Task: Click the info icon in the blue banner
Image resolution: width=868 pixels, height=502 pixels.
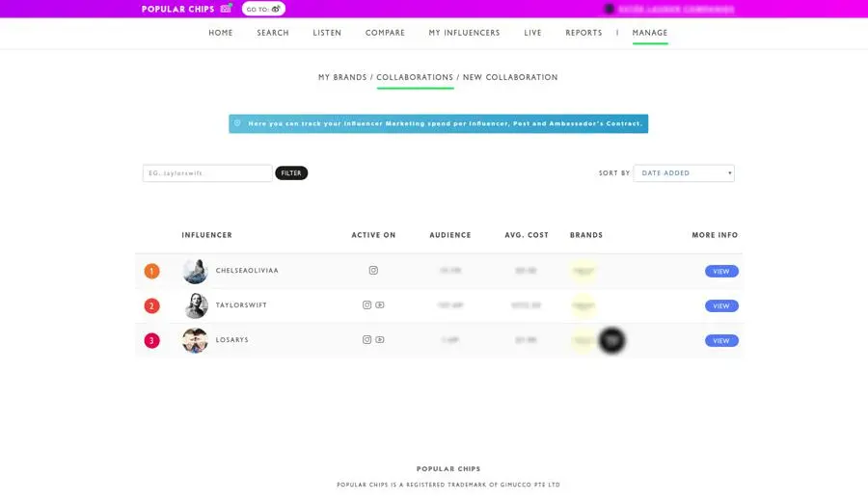Action: [x=238, y=123]
